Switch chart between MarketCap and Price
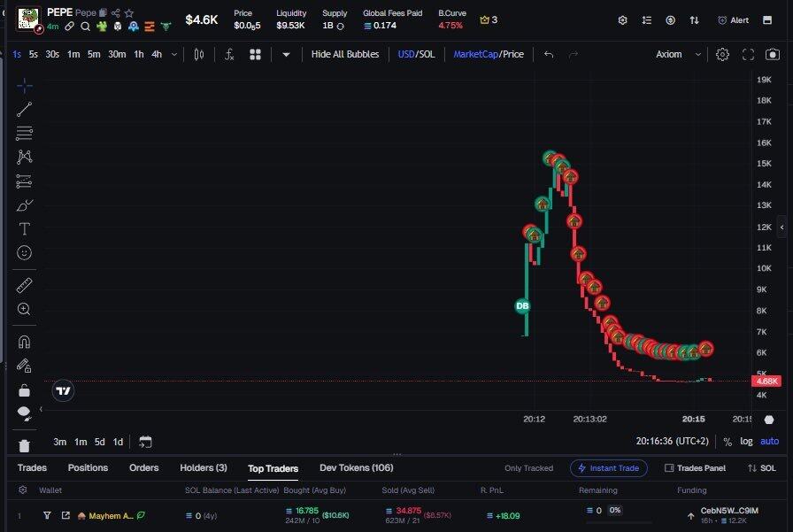793x532 pixels. (488, 54)
